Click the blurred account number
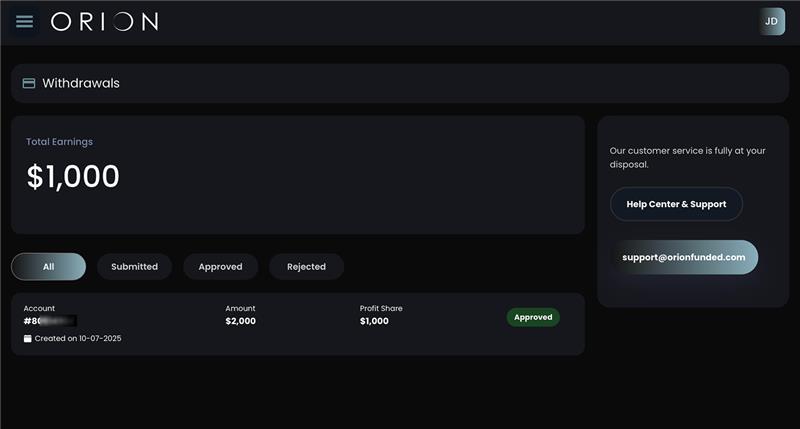This screenshot has height=429, width=800. click(50, 321)
